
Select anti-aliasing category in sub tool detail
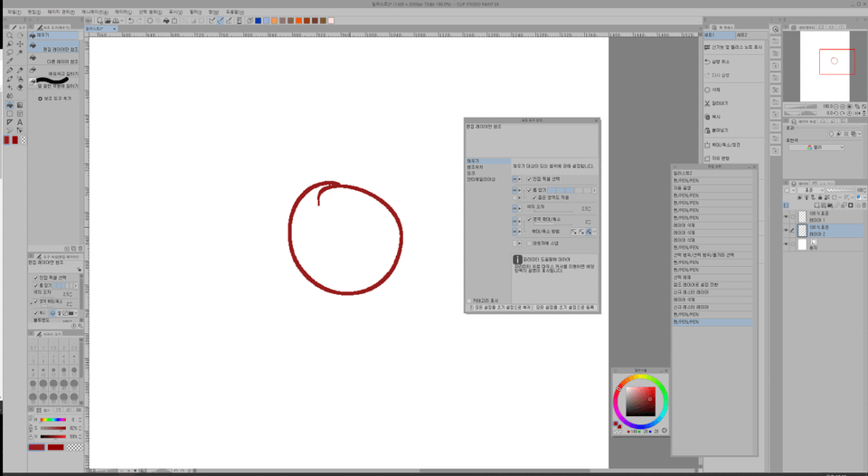tap(481, 179)
